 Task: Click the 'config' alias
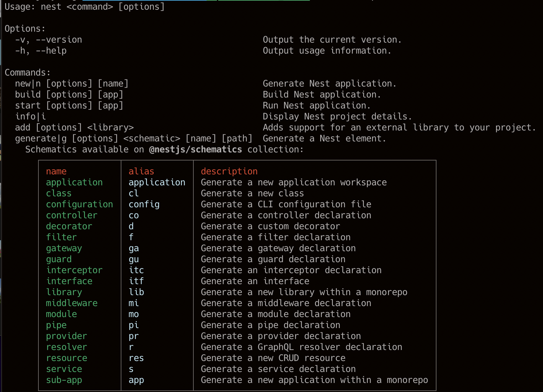click(144, 204)
